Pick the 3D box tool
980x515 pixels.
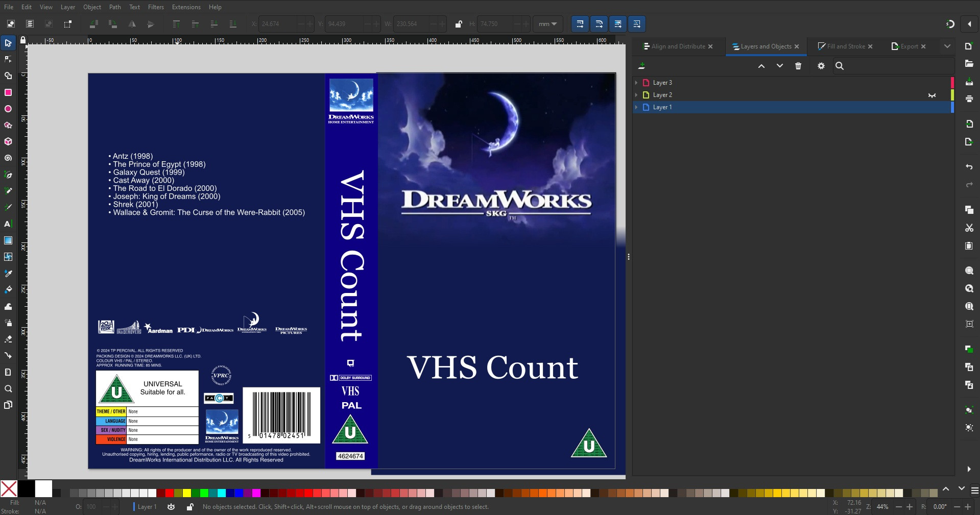[x=8, y=141]
